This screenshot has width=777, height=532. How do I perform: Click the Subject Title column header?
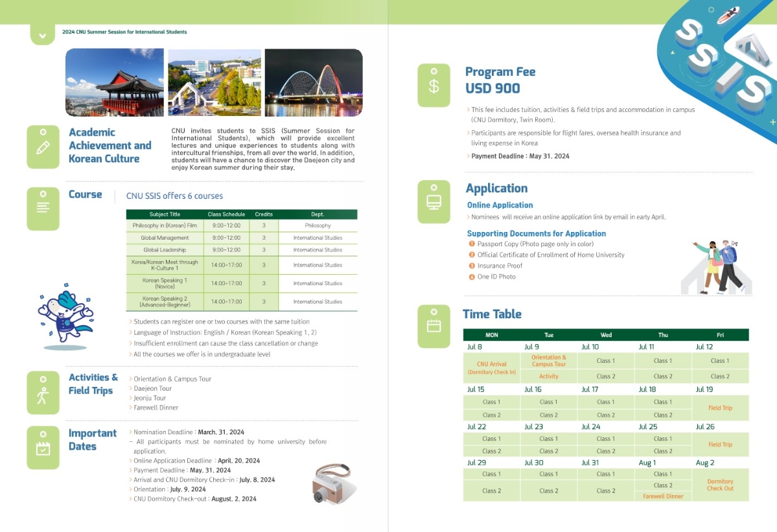tap(165, 214)
